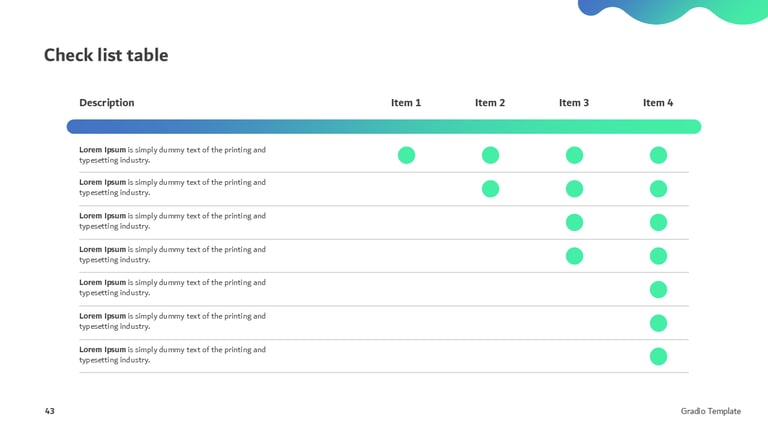Viewport: 768px width, 432px height.
Task: Click the third row's "Lorem Ipsum" description text
Action: (172, 221)
